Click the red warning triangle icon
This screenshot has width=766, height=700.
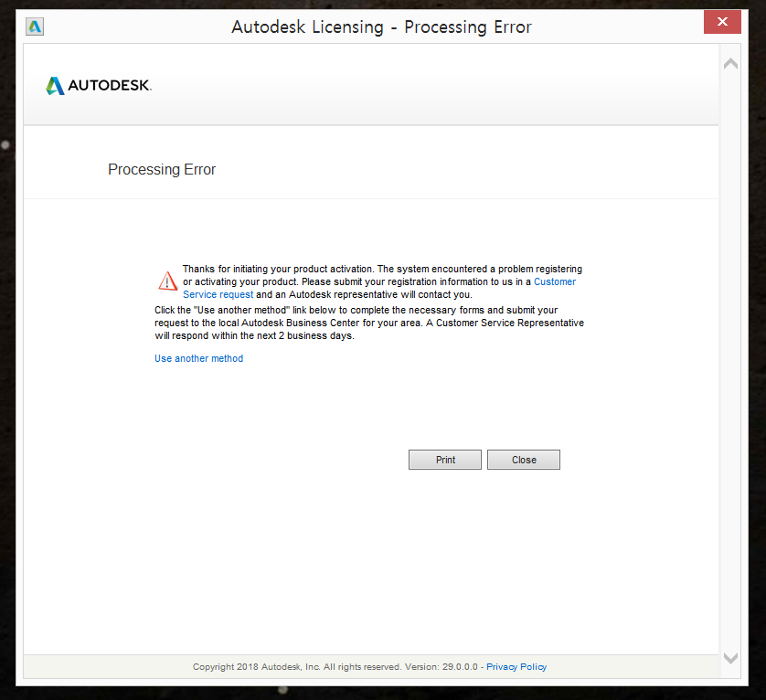(167, 281)
